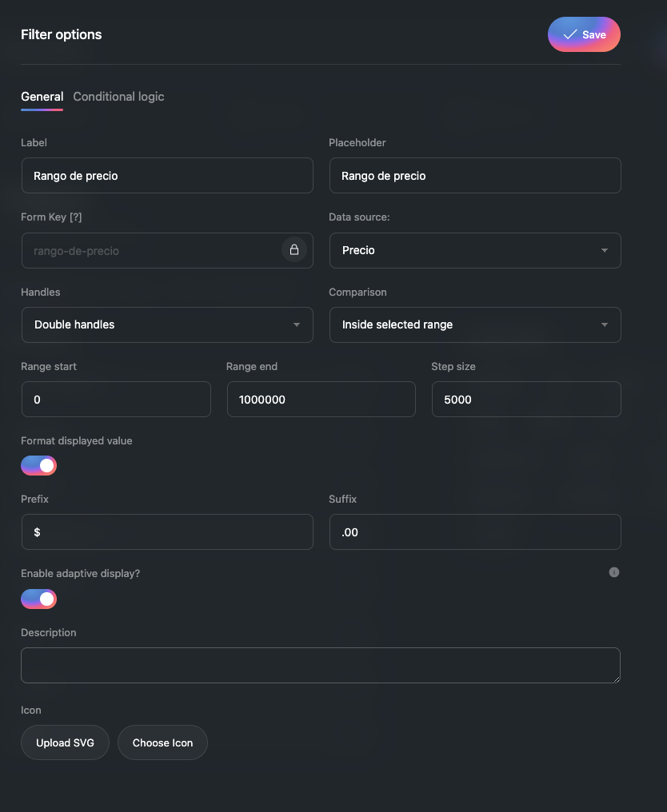Click the info icon beside adaptive display
Screen dimensions: 667x812
tap(614, 572)
